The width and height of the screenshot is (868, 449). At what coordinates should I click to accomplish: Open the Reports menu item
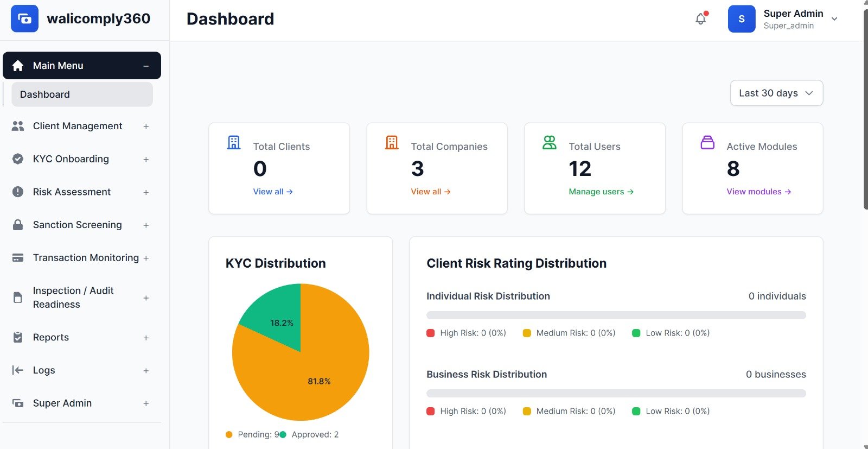point(51,337)
